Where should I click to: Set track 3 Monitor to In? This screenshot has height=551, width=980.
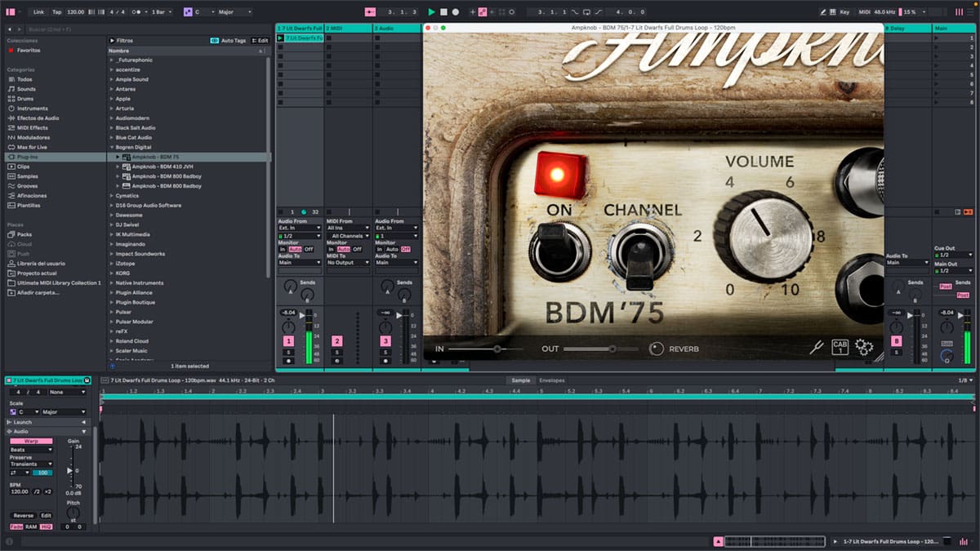[379, 249]
